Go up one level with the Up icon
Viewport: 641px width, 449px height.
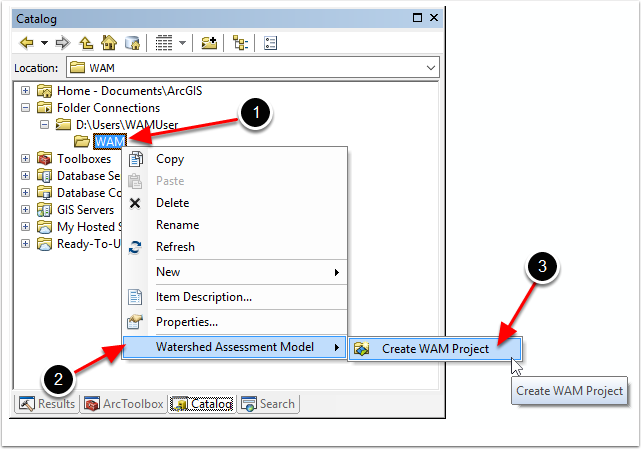click(x=86, y=43)
